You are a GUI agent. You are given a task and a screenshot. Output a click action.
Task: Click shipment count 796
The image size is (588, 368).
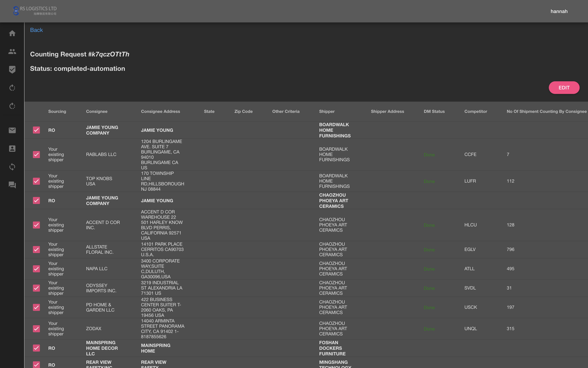tap(510, 250)
